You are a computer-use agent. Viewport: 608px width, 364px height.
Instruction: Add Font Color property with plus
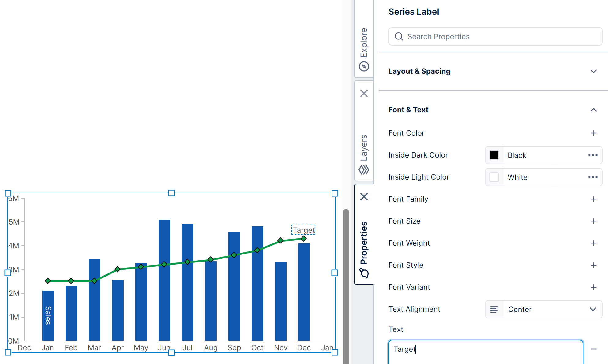coord(593,133)
